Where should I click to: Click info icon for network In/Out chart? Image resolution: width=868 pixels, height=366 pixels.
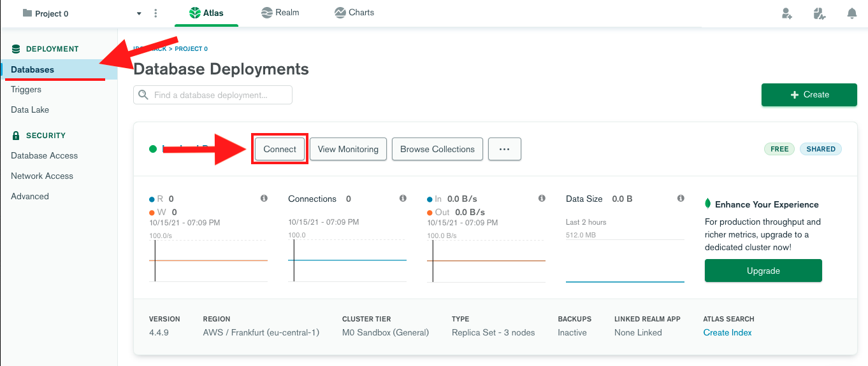[x=542, y=199]
